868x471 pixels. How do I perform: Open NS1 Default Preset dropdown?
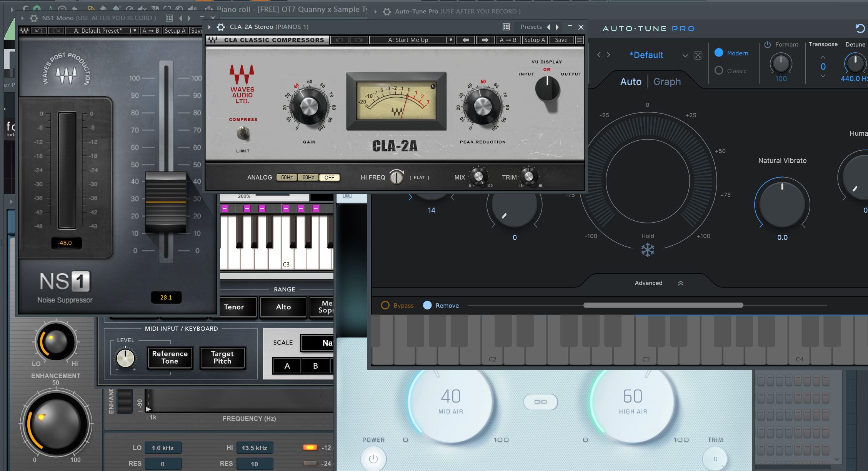pos(102,31)
